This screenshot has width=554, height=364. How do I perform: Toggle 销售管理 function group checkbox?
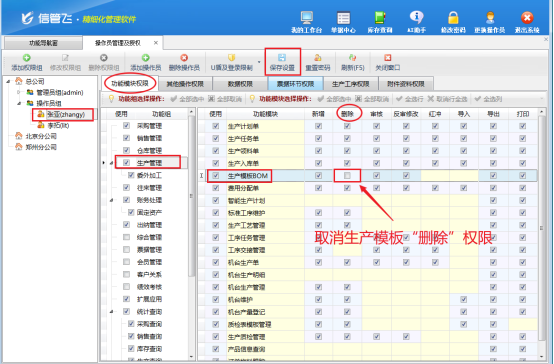point(126,138)
